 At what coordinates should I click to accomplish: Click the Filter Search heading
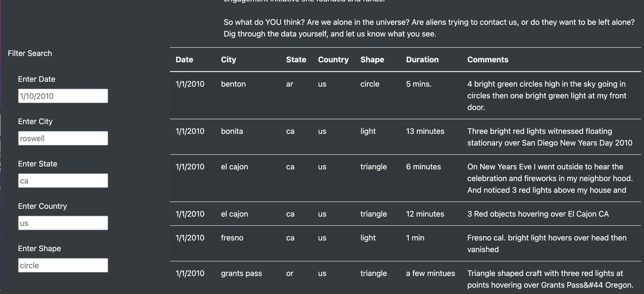[30, 53]
